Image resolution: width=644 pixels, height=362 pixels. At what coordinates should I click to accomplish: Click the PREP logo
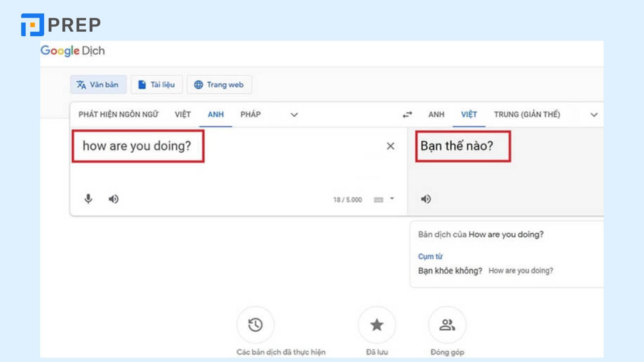pos(60,24)
